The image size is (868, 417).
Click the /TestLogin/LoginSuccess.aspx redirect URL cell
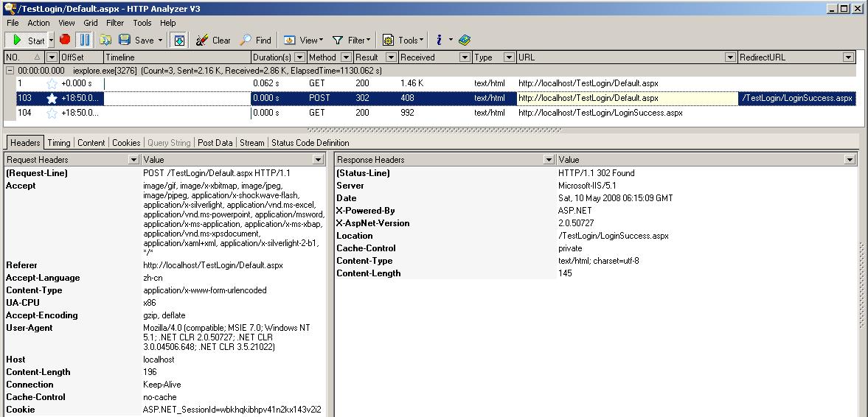click(797, 99)
